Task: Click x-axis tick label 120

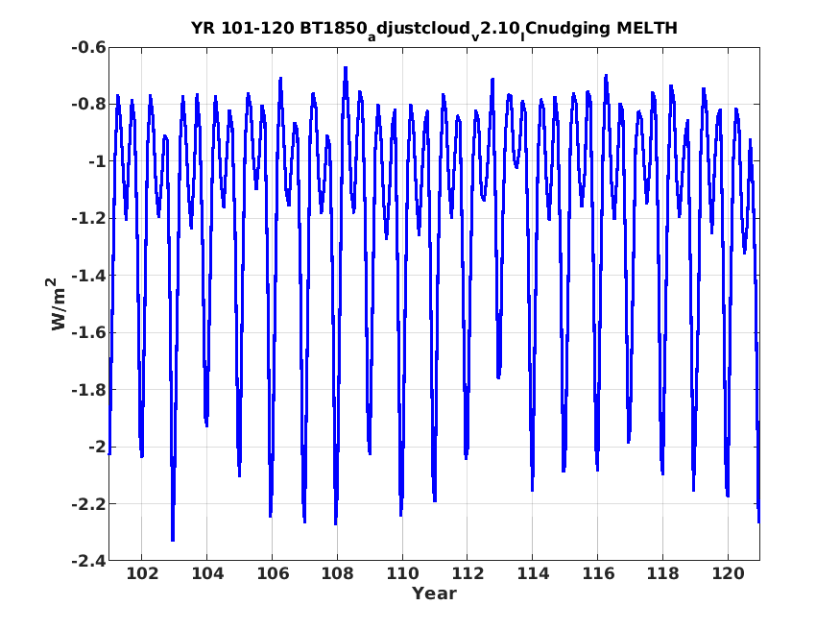Action: coord(728,573)
